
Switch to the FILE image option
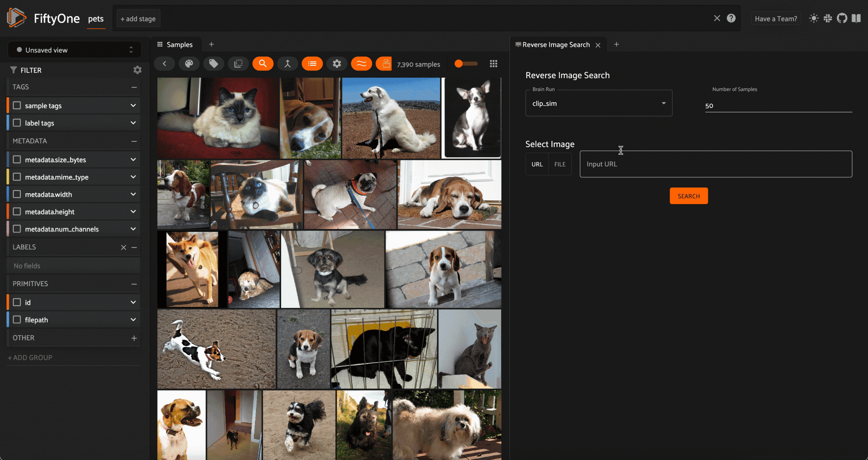point(560,164)
